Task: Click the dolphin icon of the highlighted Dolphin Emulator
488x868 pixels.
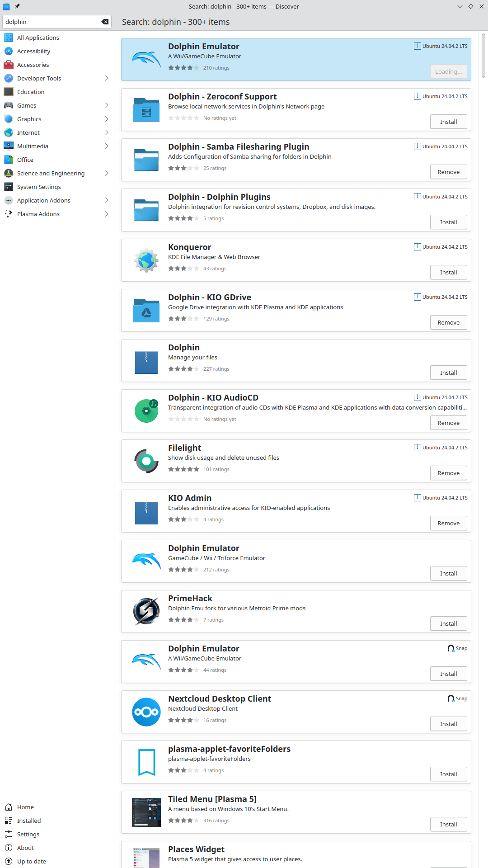Action: coord(146,59)
